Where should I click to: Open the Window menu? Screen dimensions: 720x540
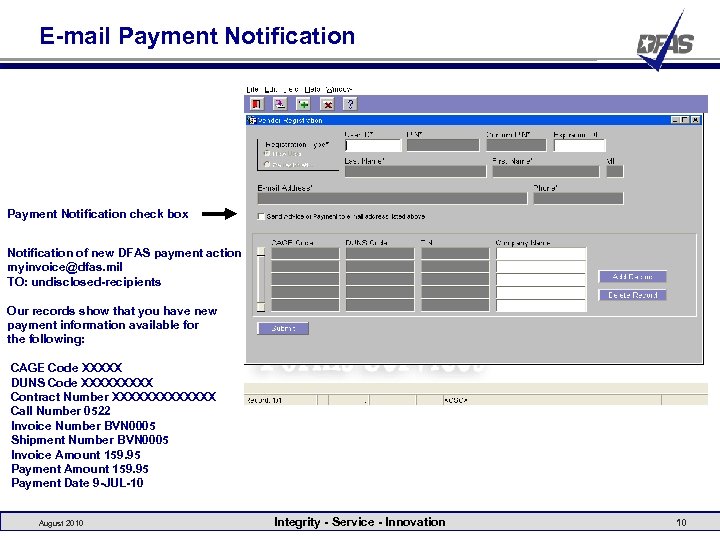point(339,89)
